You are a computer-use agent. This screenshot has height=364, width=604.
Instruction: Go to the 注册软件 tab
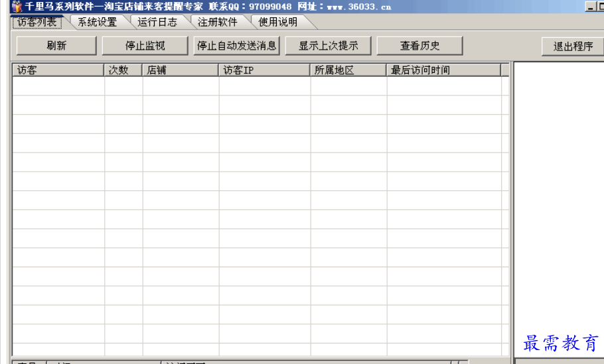(x=217, y=23)
